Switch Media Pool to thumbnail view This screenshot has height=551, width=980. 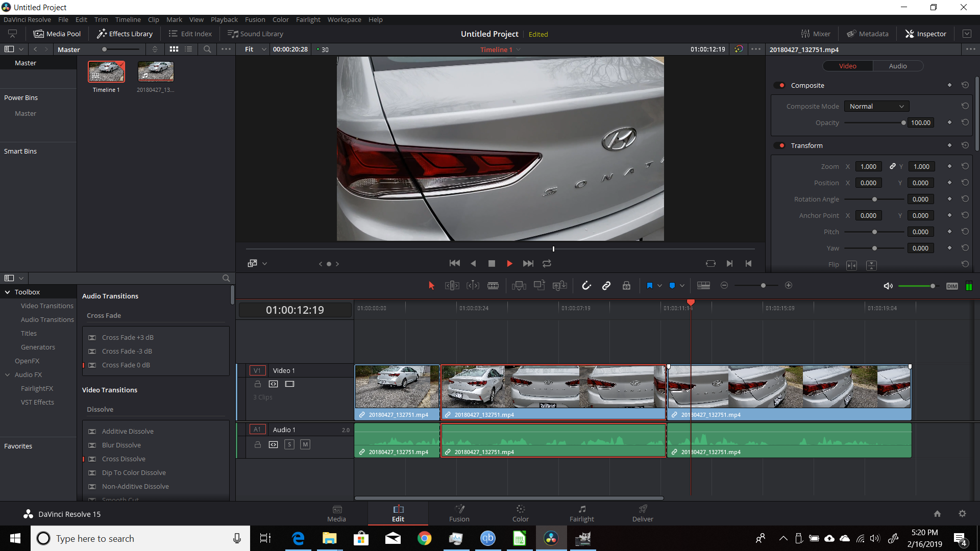(x=174, y=49)
